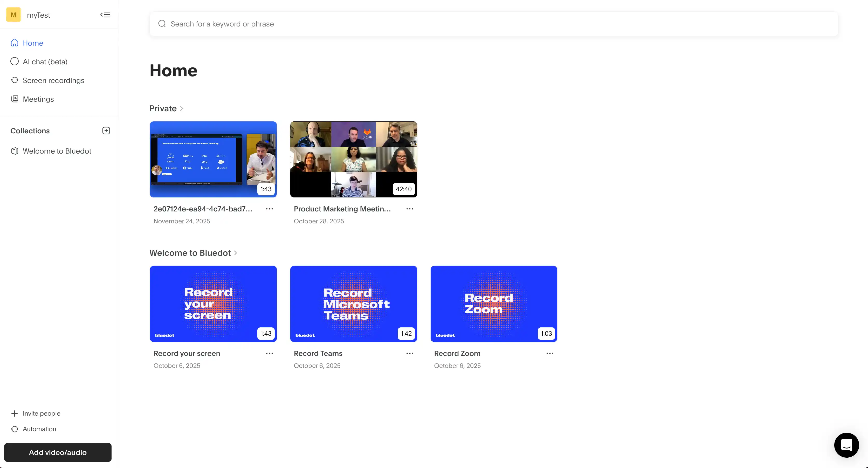The image size is (868, 468).
Task: Open the Meetings page
Action: point(38,99)
